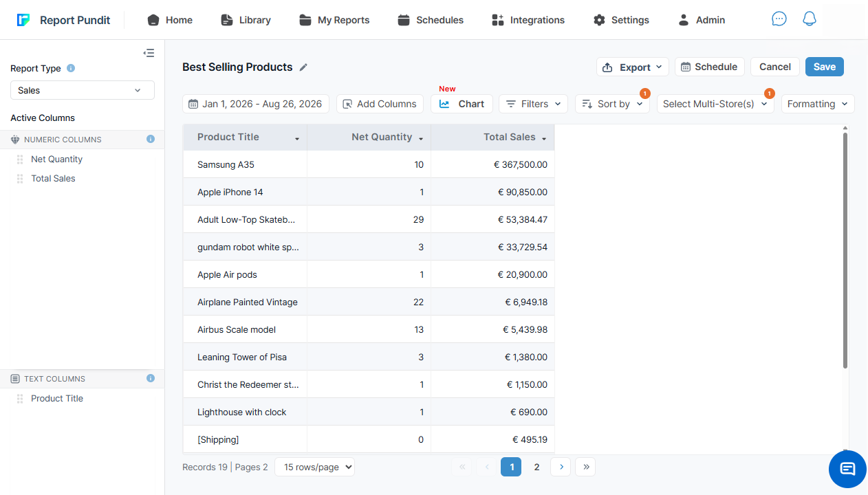Click the pencil icon to rename report

(303, 67)
